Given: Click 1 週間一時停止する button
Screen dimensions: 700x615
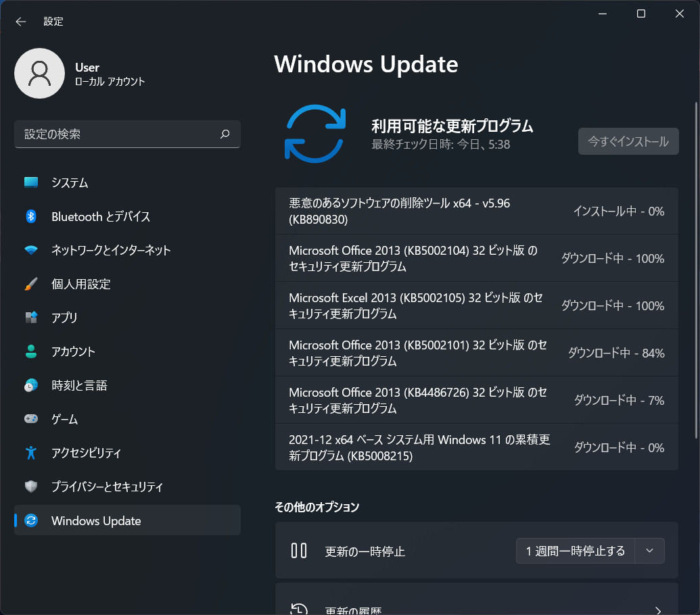Looking at the screenshot, I should [575, 551].
